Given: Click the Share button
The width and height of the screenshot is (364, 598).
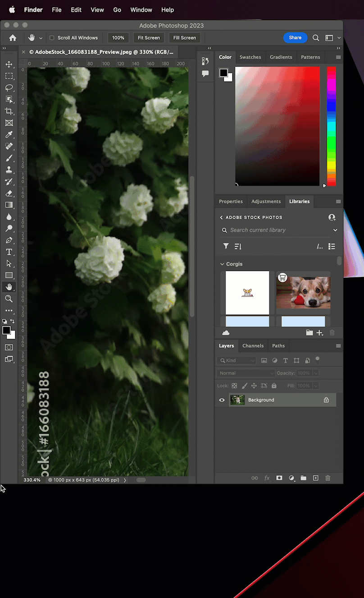Looking at the screenshot, I should (x=295, y=38).
